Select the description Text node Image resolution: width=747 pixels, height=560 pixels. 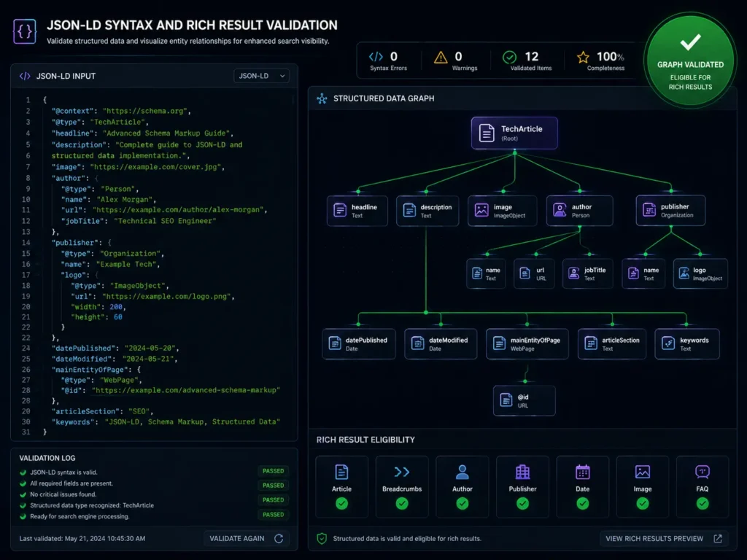click(427, 211)
